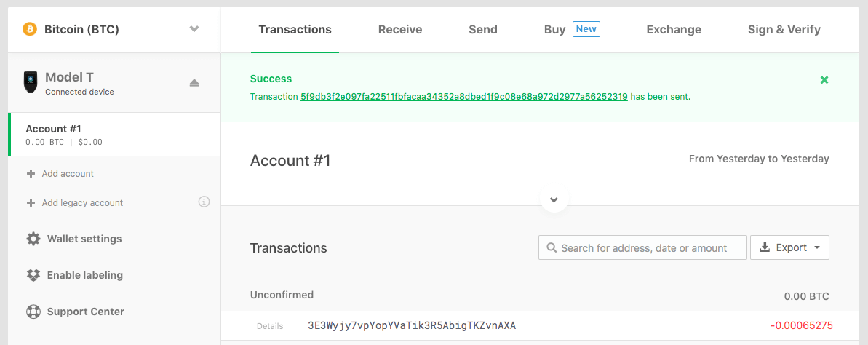
Task: Click the Wallet settings gear icon
Action: (33, 239)
